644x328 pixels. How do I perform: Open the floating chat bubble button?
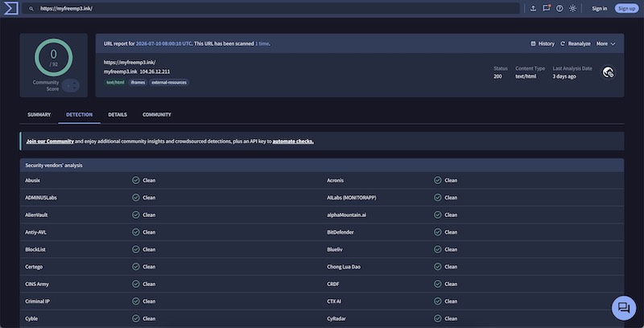624,308
